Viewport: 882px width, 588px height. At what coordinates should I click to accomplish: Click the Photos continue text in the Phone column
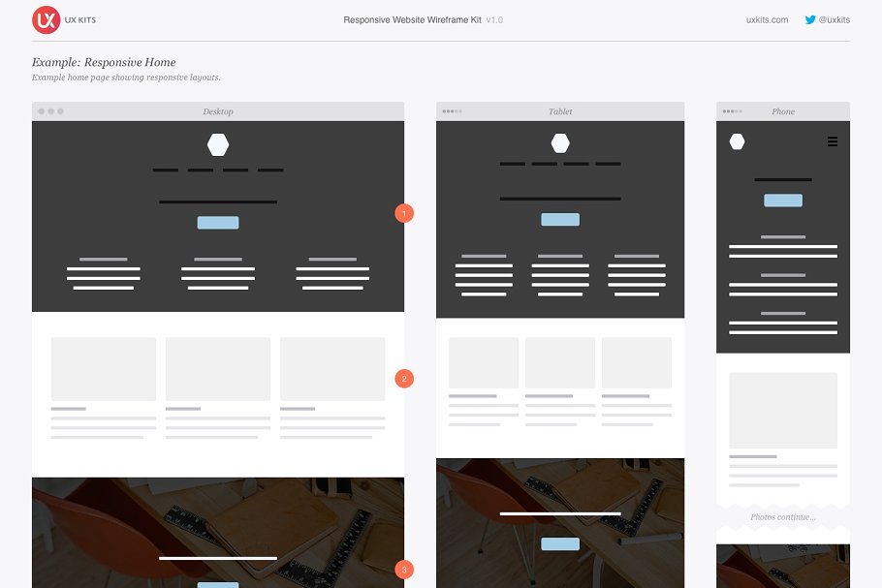click(781, 516)
